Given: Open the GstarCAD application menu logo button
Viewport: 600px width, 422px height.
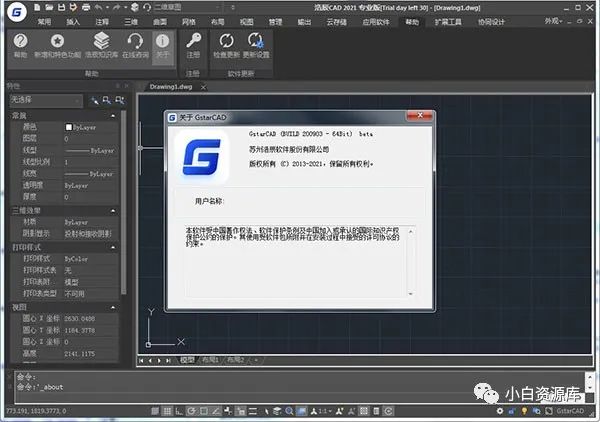Looking at the screenshot, I should point(16,12).
